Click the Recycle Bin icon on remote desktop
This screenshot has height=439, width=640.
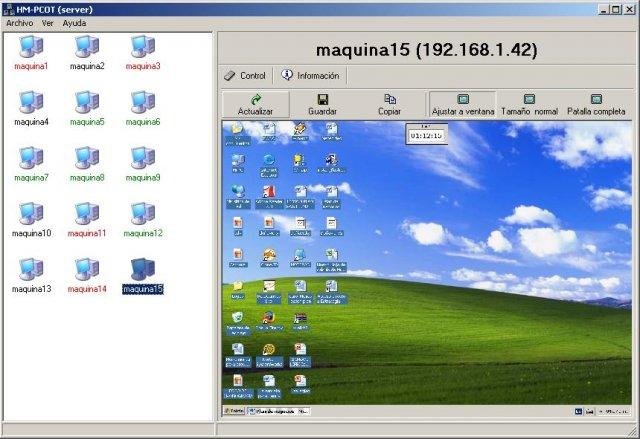point(238,317)
